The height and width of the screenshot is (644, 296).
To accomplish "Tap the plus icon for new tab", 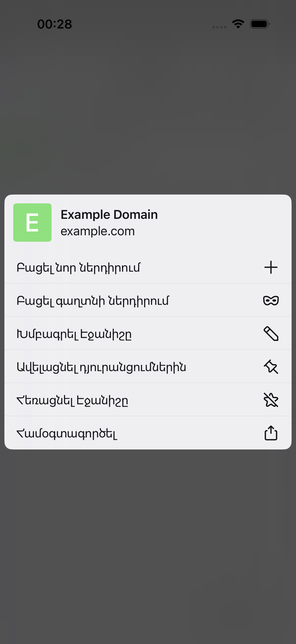I will coord(271,267).
